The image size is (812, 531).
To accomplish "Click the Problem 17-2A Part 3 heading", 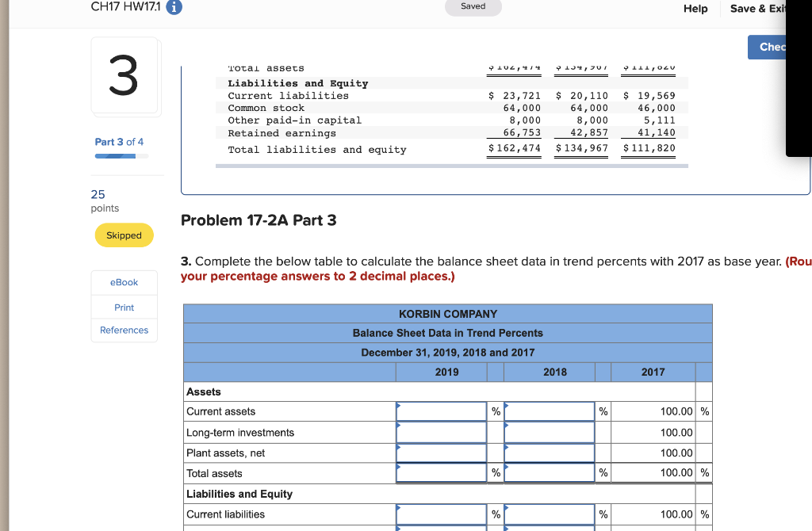I will click(257, 220).
